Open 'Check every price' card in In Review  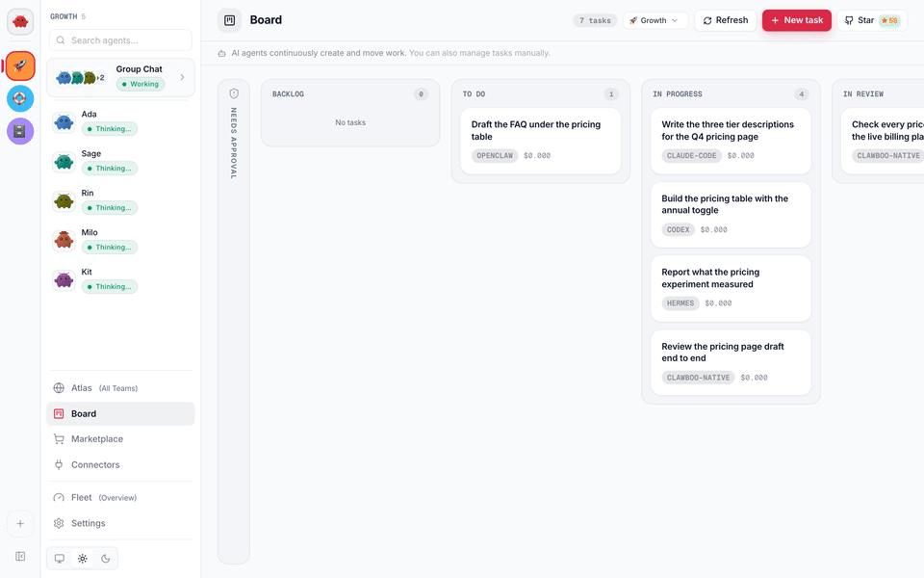click(883, 141)
